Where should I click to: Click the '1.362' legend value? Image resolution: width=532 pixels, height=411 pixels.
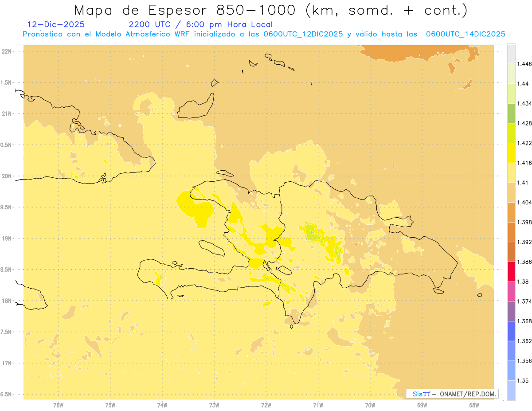tap(524, 341)
